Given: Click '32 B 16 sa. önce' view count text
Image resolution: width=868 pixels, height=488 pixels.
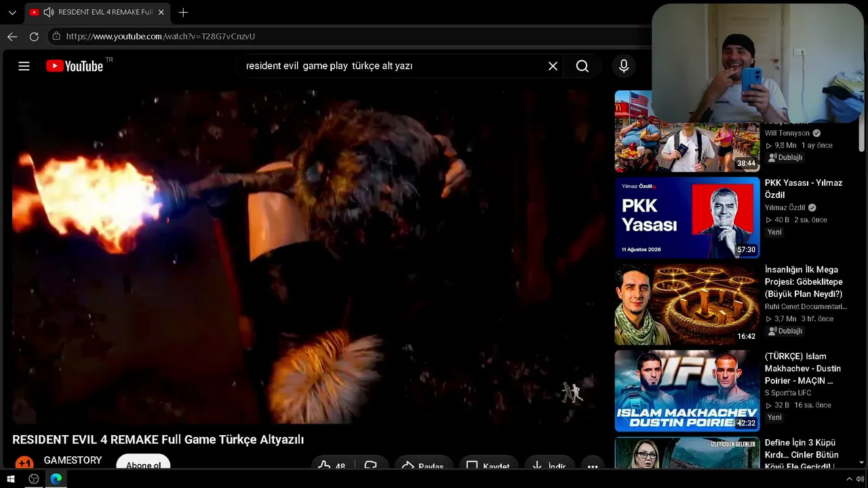Looking at the screenshot, I should tap(798, 405).
